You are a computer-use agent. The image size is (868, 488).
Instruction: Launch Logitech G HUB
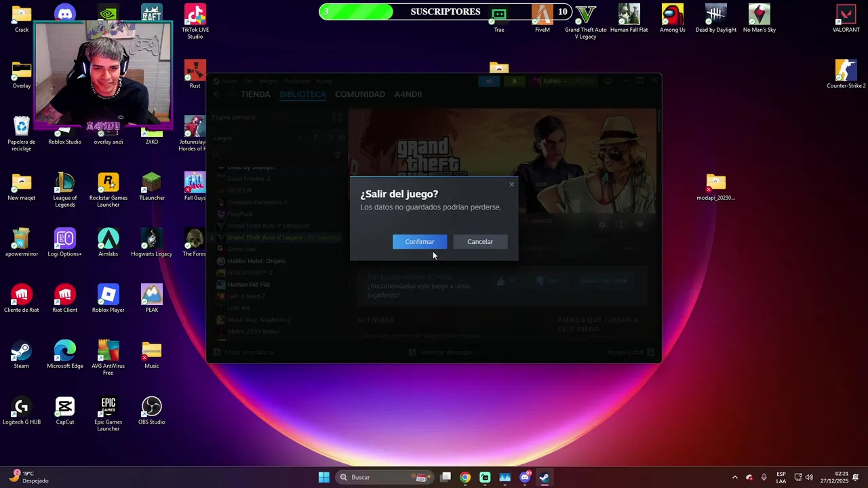pyautogui.click(x=22, y=411)
